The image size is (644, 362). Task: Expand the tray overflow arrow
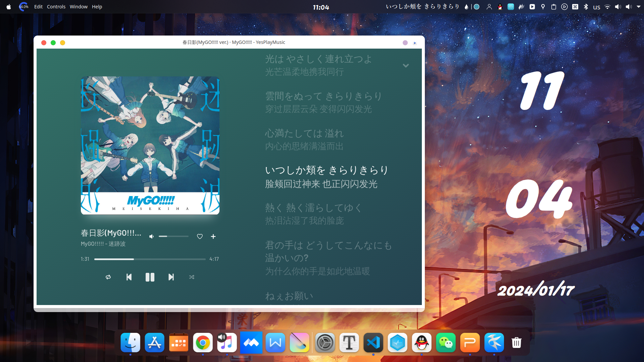(x=638, y=7)
